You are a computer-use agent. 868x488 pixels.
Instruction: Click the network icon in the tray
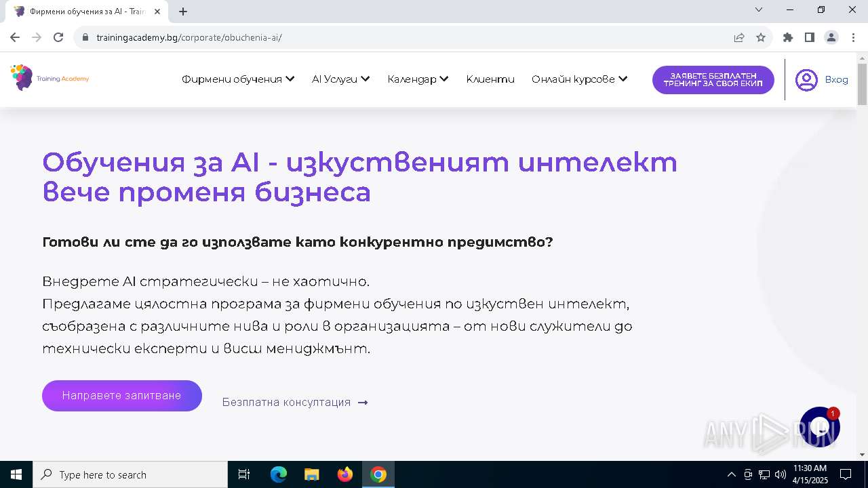click(x=764, y=474)
